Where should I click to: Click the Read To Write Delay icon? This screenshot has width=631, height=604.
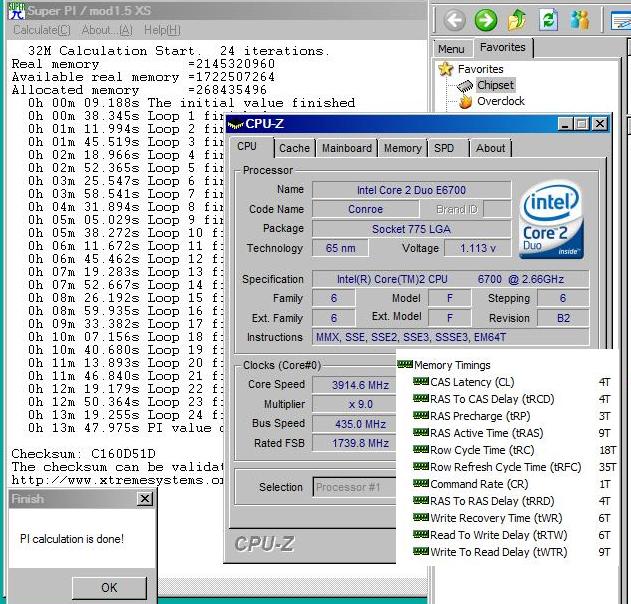pyautogui.click(x=421, y=534)
